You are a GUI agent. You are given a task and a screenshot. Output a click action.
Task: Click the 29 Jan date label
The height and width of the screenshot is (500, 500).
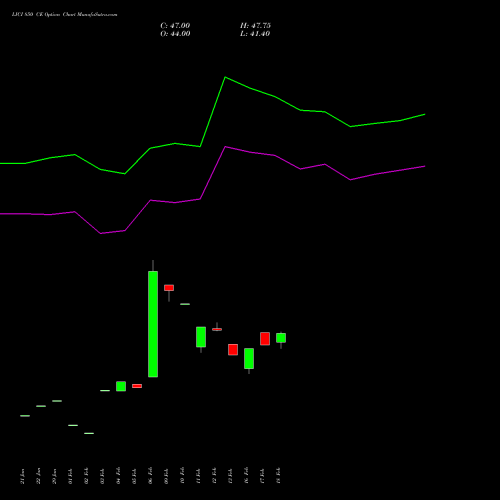(54, 476)
